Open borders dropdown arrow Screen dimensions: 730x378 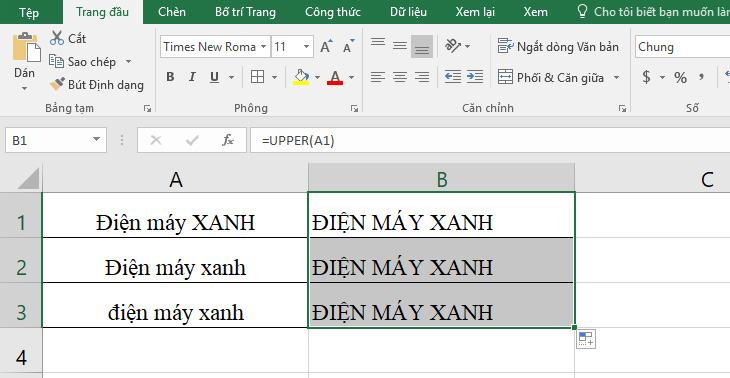pos(274,77)
